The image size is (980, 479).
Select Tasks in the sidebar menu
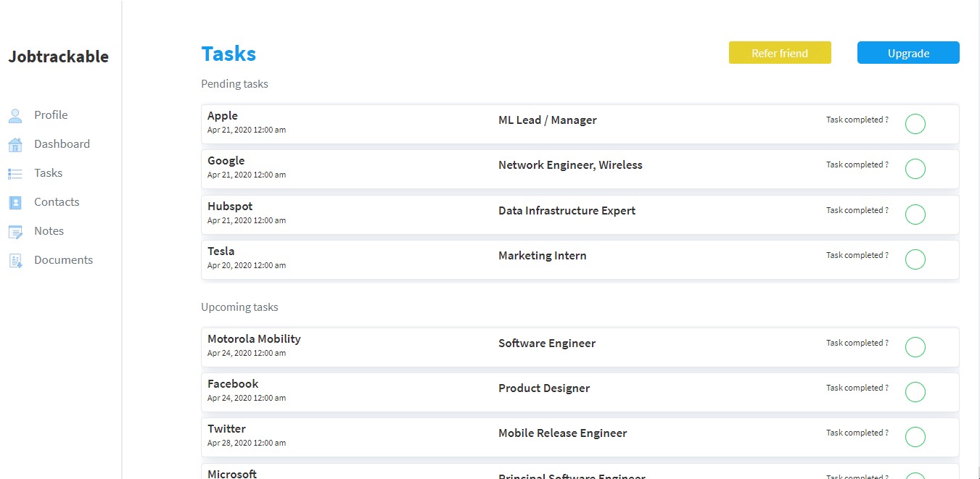click(x=49, y=173)
